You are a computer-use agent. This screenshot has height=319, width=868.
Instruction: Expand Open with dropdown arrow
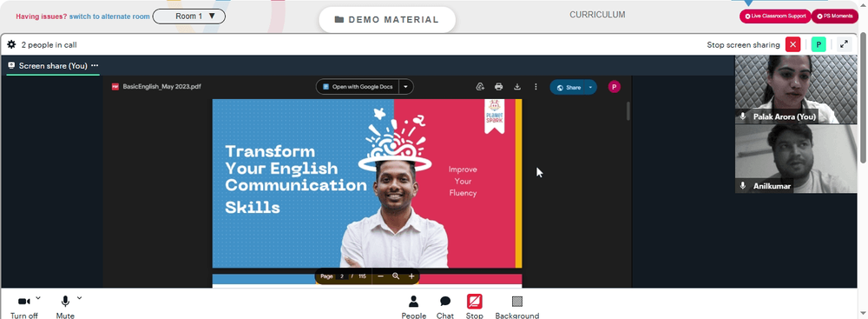coord(406,87)
